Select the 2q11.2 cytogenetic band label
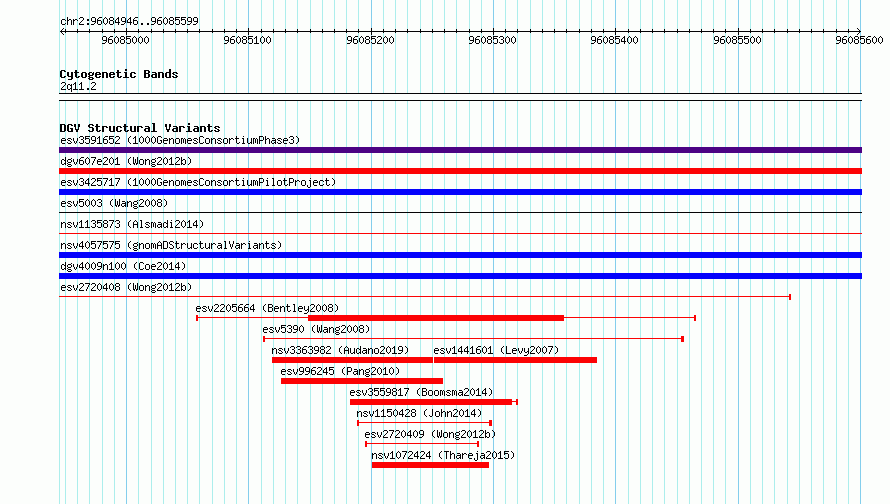890x504 pixels. [x=78, y=87]
